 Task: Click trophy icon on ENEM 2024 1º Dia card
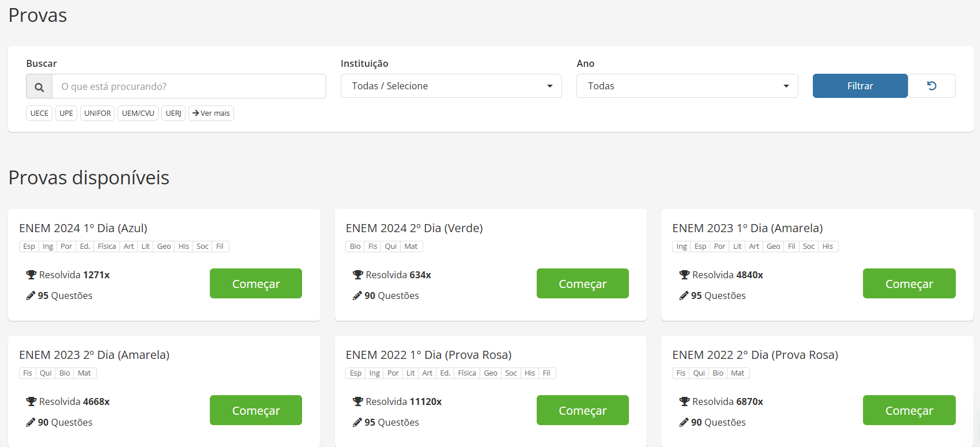[31, 275]
